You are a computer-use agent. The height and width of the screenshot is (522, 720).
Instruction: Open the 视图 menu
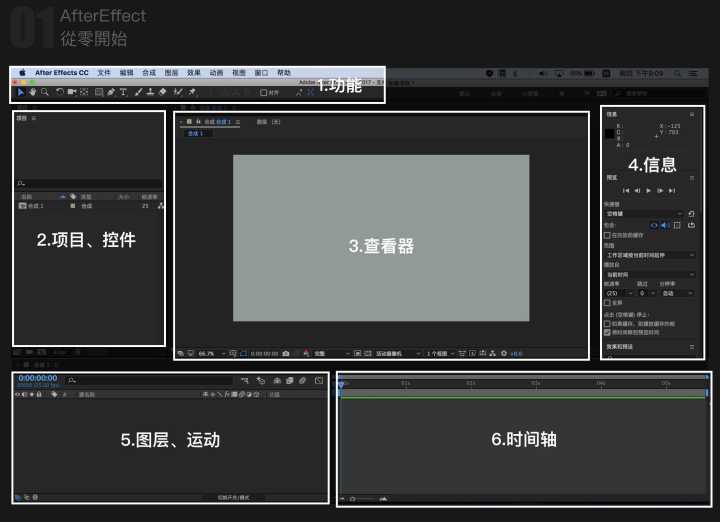pyautogui.click(x=239, y=73)
